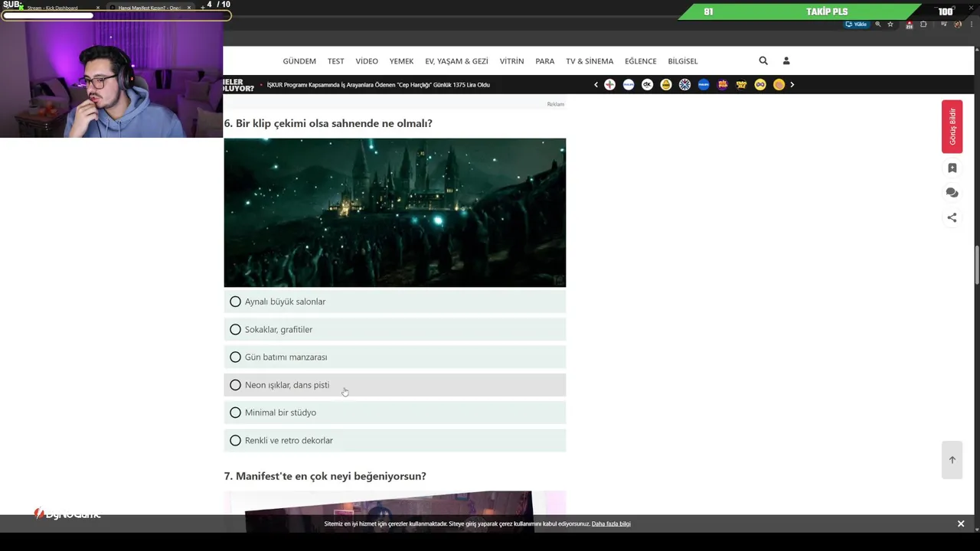This screenshot has height=551, width=980.
Task: Select the Minimal bir stüdyo radio
Action: tap(235, 412)
